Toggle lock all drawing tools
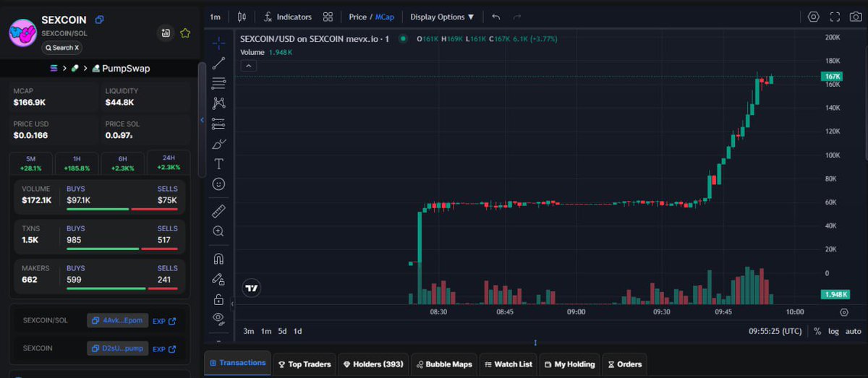The height and width of the screenshot is (378, 868). point(218,298)
